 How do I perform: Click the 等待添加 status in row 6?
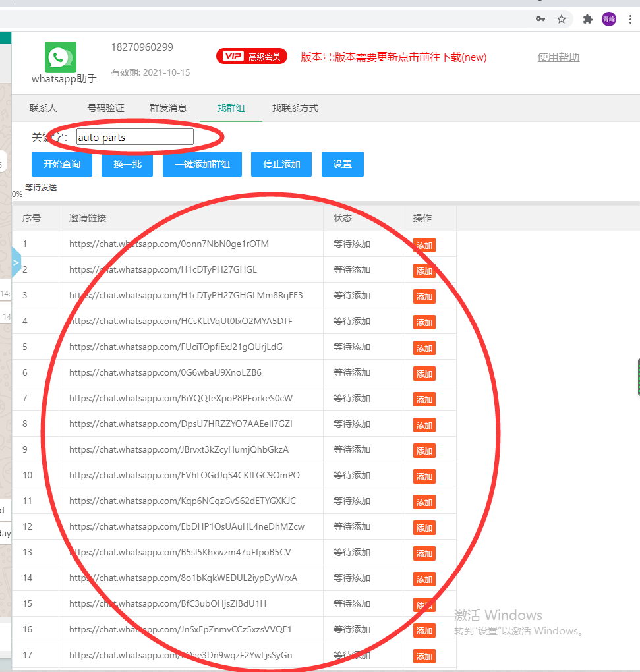[352, 372]
